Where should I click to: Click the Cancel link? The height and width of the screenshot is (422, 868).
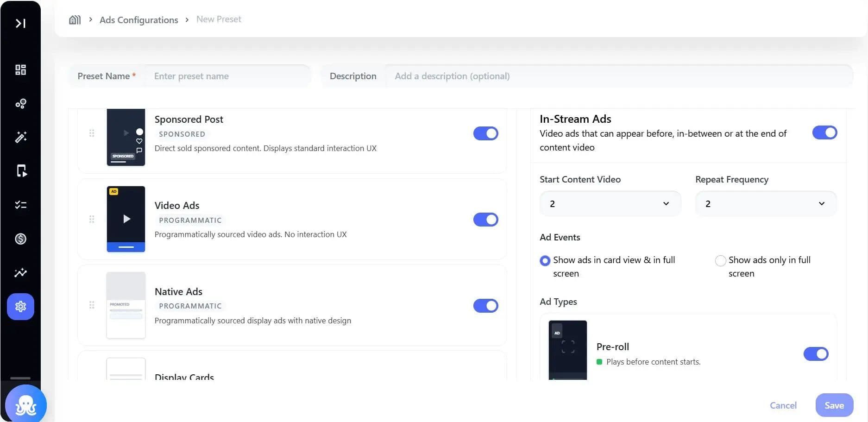point(783,405)
